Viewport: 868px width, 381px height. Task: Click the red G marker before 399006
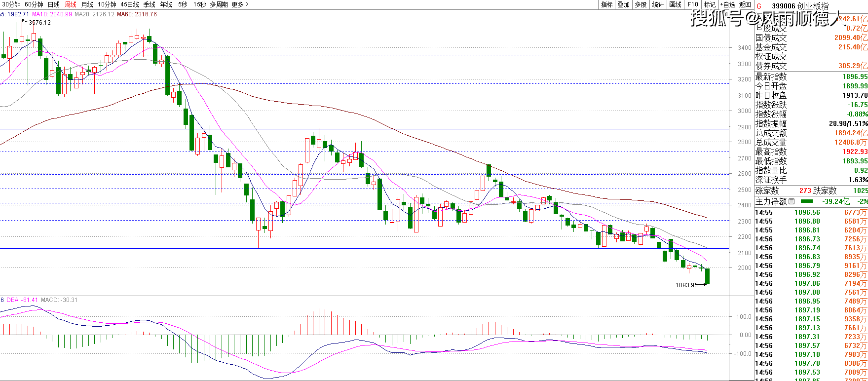(x=759, y=6)
